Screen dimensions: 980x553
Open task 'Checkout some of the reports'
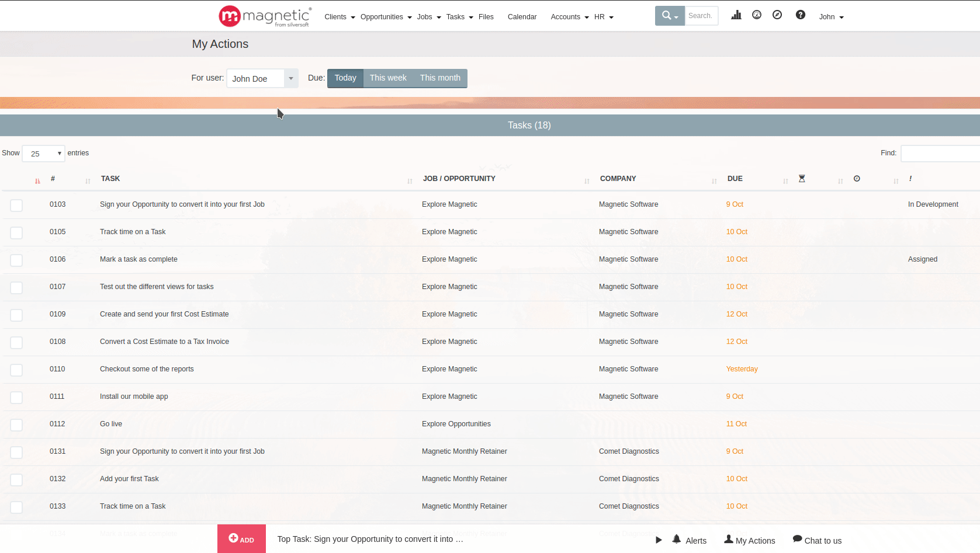(147, 369)
